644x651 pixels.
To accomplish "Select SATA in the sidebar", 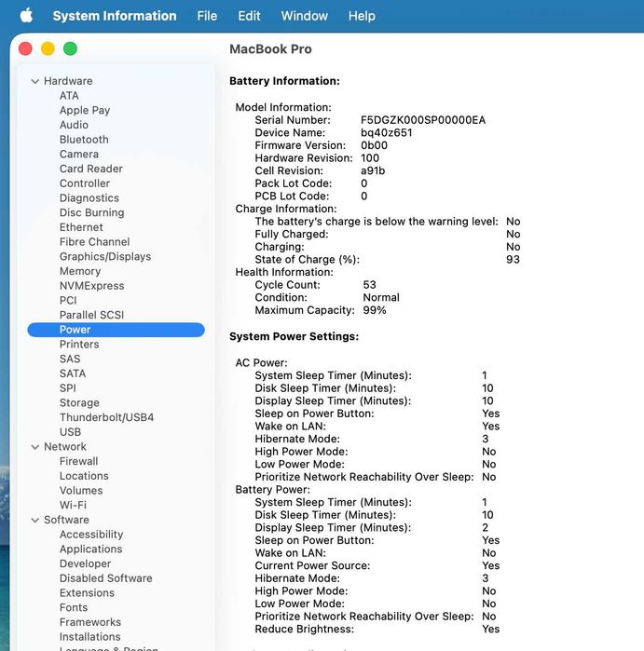I will click(73, 373).
